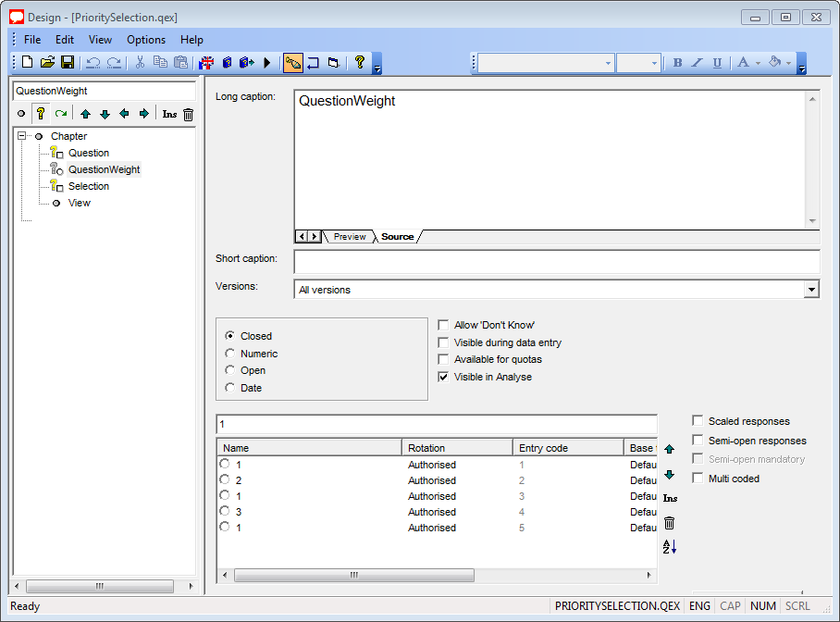Move response up with green up arrow

(x=669, y=449)
